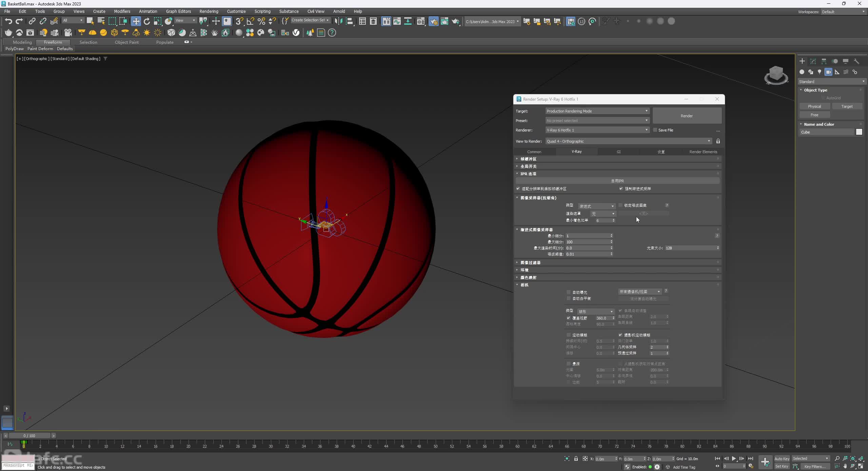This screenshot has height=471, width=868.
Task: Toggle the Angle Snap icon
Action: tap(250, 21)
